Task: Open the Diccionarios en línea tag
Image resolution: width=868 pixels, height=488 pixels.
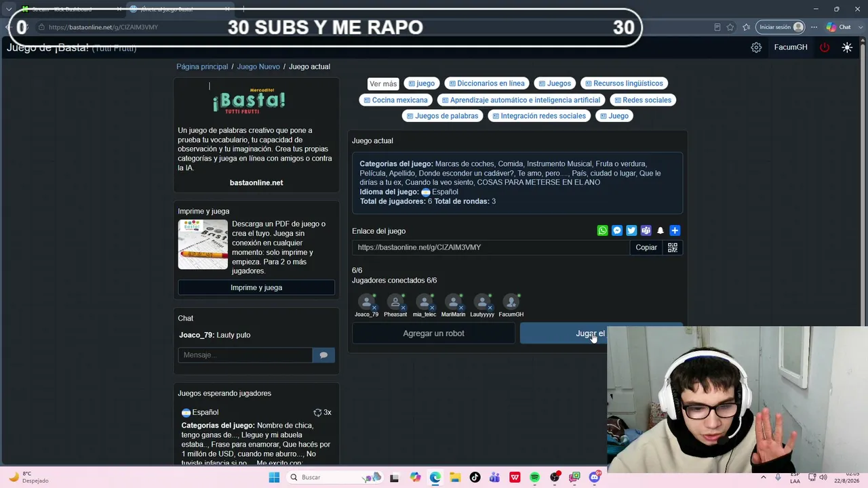Action: point(487,83)
